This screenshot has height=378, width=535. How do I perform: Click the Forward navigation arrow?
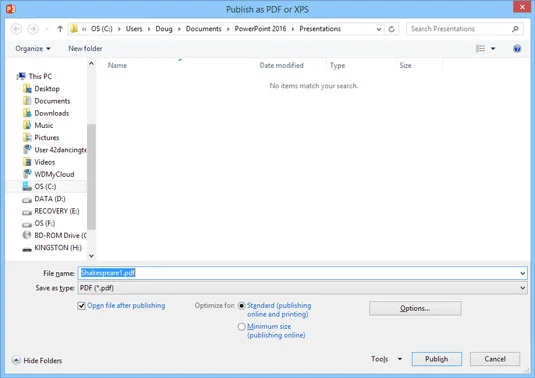click(x=33, y=29)
